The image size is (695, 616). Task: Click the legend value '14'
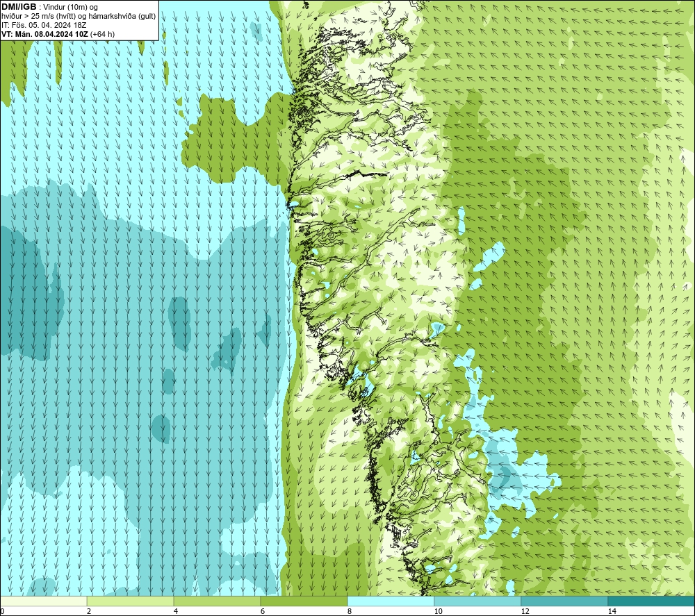tap(612, 611)
